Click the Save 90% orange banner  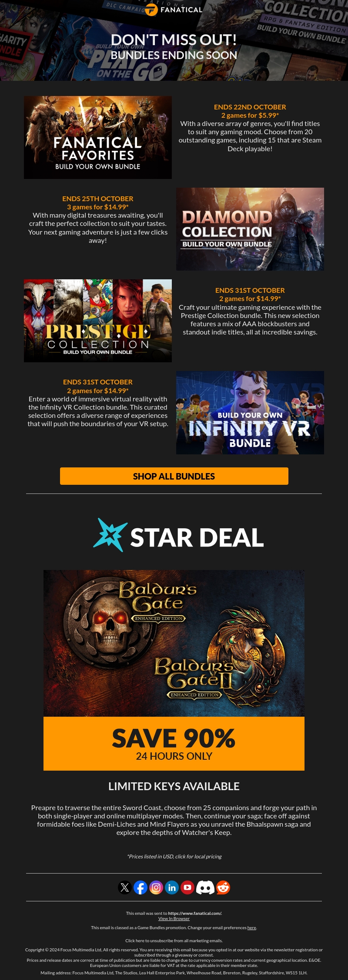coord(174,744)
